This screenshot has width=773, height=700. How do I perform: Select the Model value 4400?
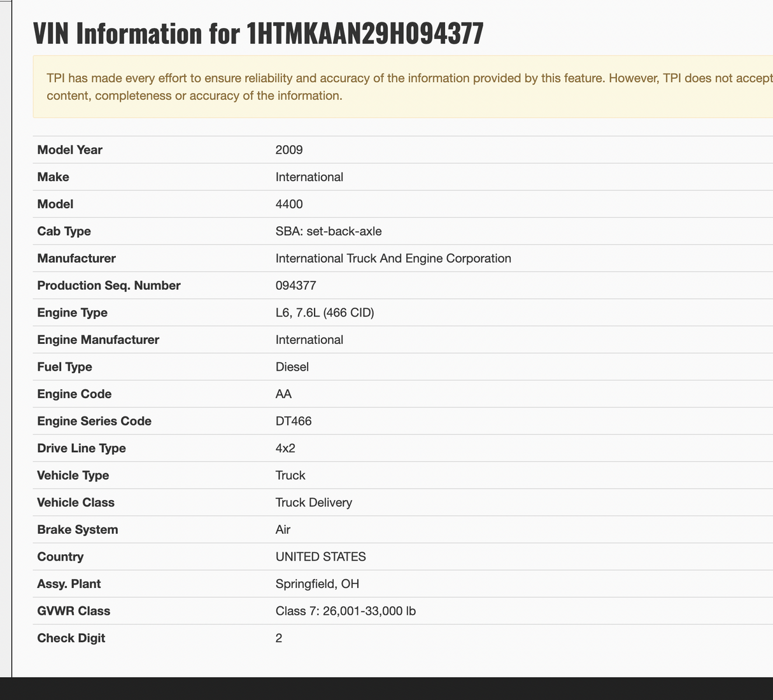pyautogui.click(x=289, y=204)
